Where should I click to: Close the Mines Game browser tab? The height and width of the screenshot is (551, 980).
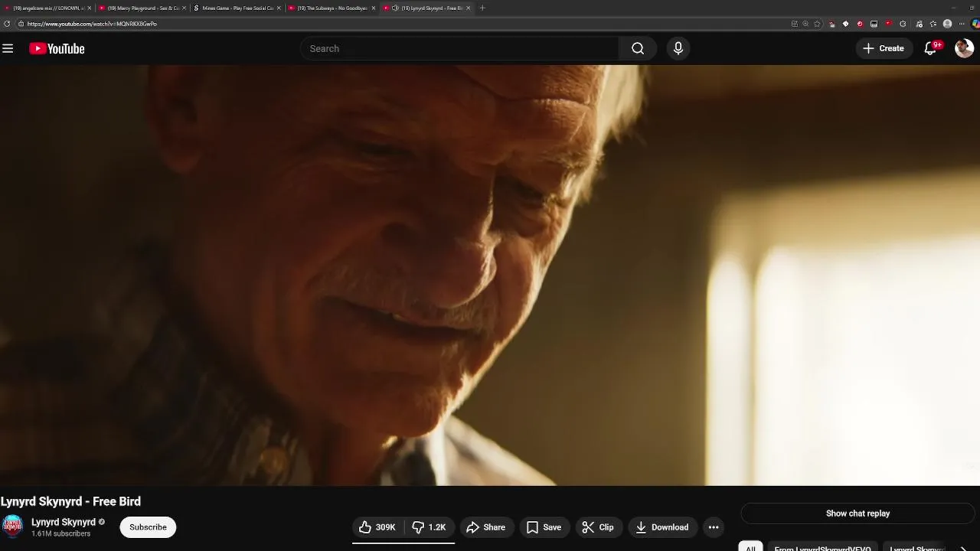coord(279,8)
